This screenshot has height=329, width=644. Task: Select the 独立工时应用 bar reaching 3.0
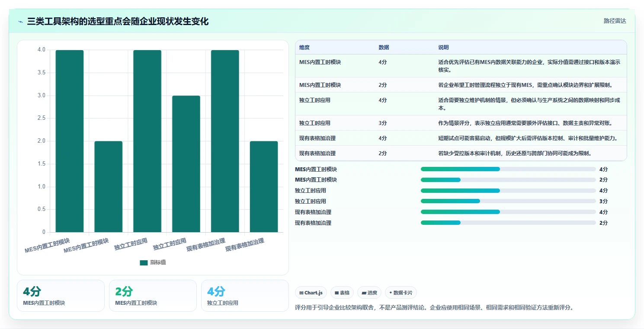(x=186, y=164)
